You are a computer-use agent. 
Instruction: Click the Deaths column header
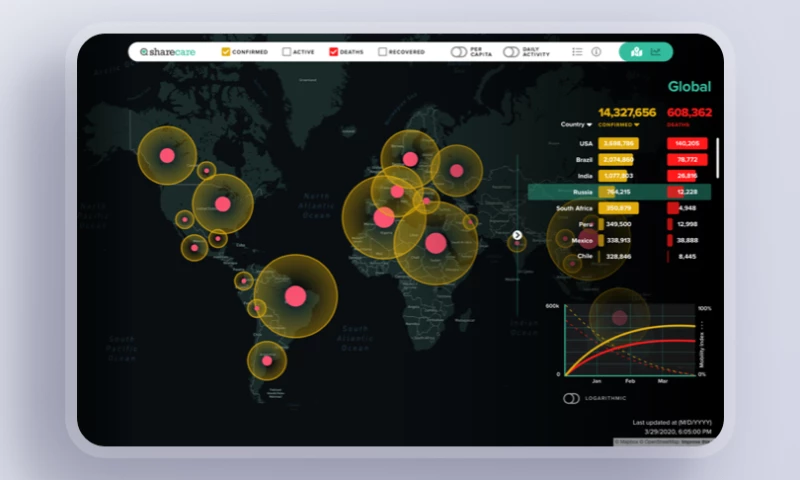tap(678, 125)
